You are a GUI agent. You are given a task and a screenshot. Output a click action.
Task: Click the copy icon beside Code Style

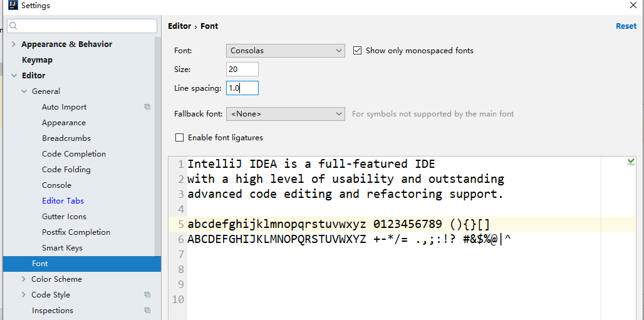(147, 295)
